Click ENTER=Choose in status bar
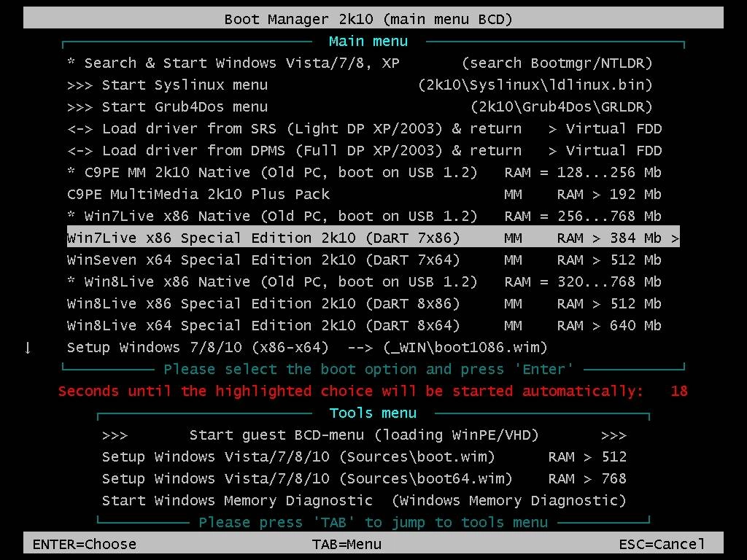The image size is (747, 560). [85, 544]
